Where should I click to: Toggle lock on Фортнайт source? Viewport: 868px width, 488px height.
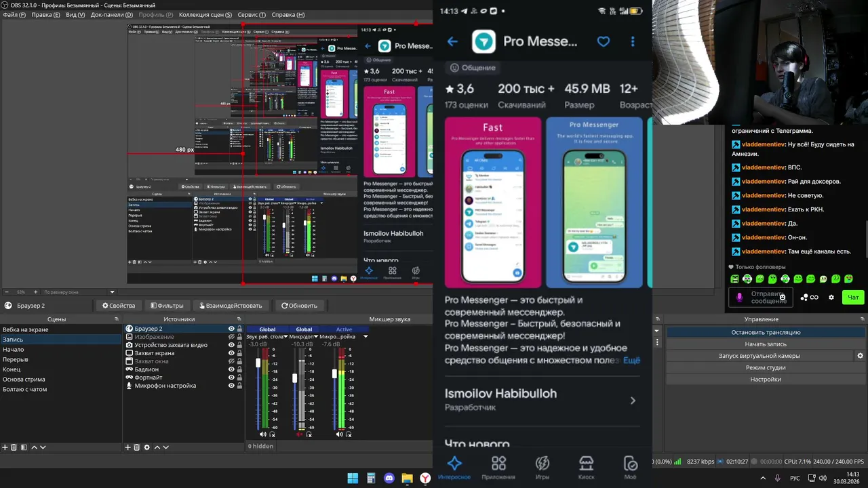239,378
